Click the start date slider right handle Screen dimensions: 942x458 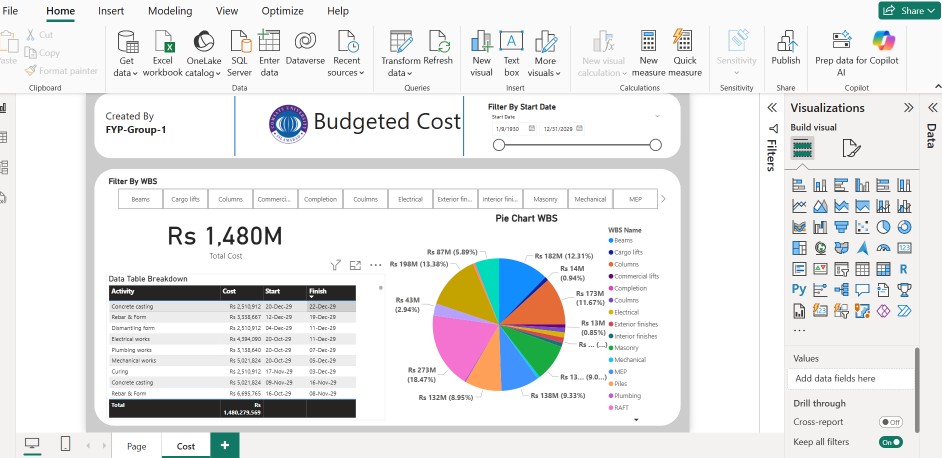point(655,145)
